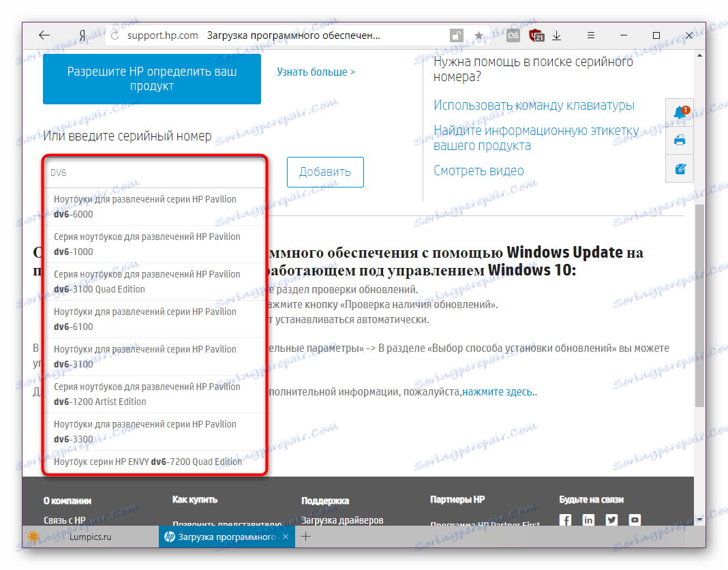The width and height of the screenshot is (728, 570).
Task: Open the Yandex browser hamburger menu
Action: (590, 35)
